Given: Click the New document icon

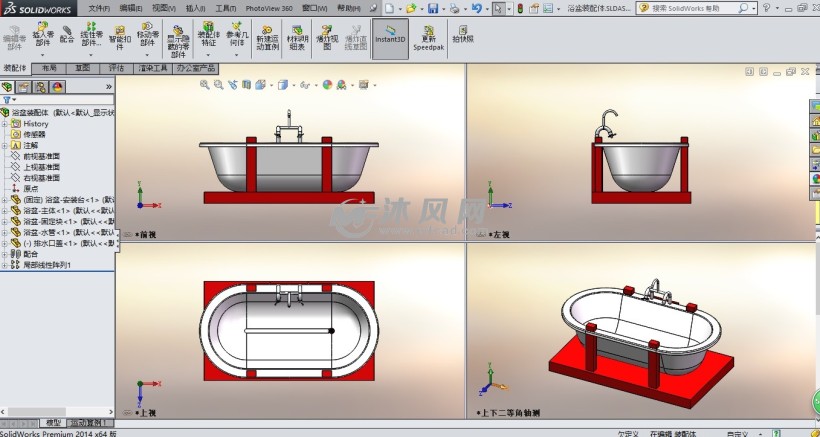Looking at the screenshot, I should [x=389, y=8].
